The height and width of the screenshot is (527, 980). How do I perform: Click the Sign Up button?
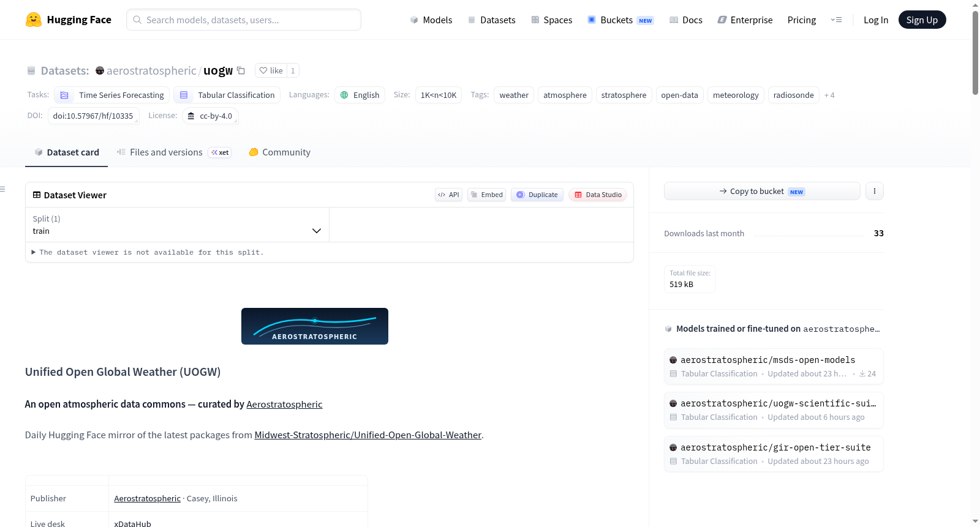click(922, 20)
